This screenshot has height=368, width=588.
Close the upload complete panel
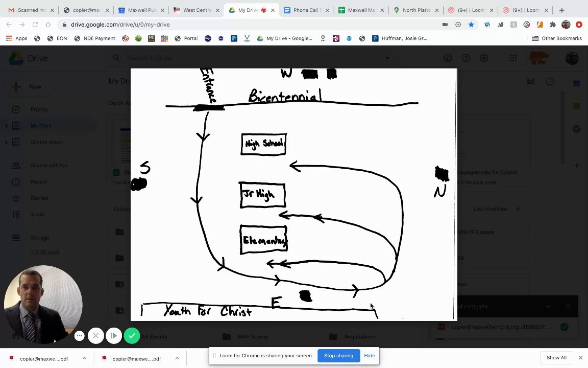click(x=568, y=306)
